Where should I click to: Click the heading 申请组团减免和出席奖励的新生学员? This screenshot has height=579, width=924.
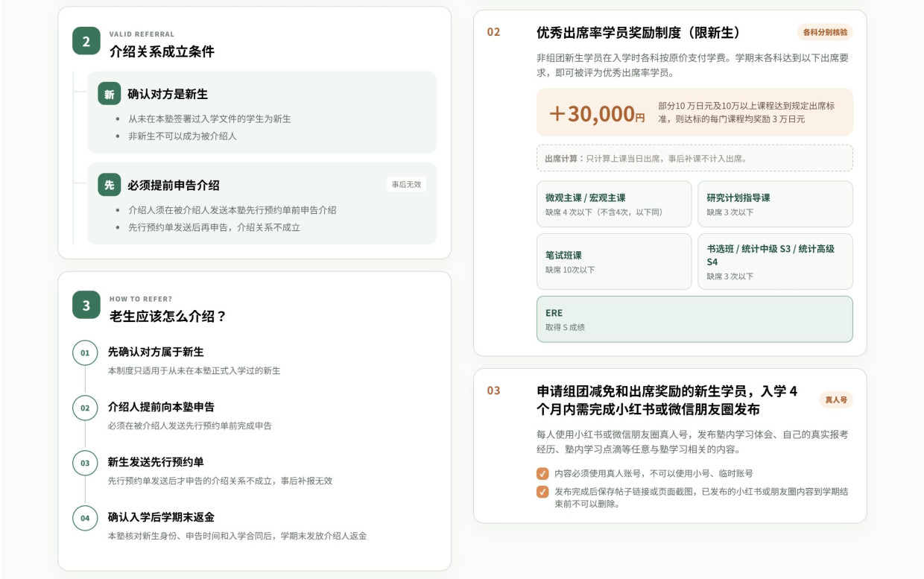[667, 400]
